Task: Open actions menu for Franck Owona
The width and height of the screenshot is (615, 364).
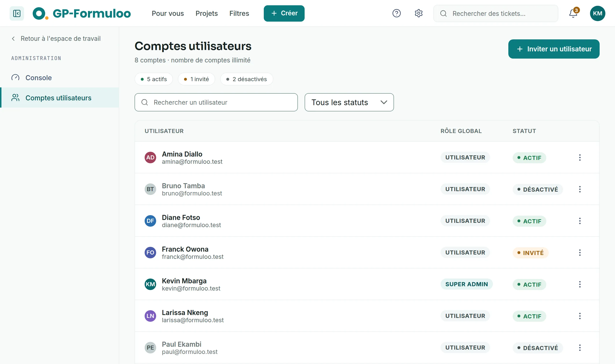Action: (580, 252)
